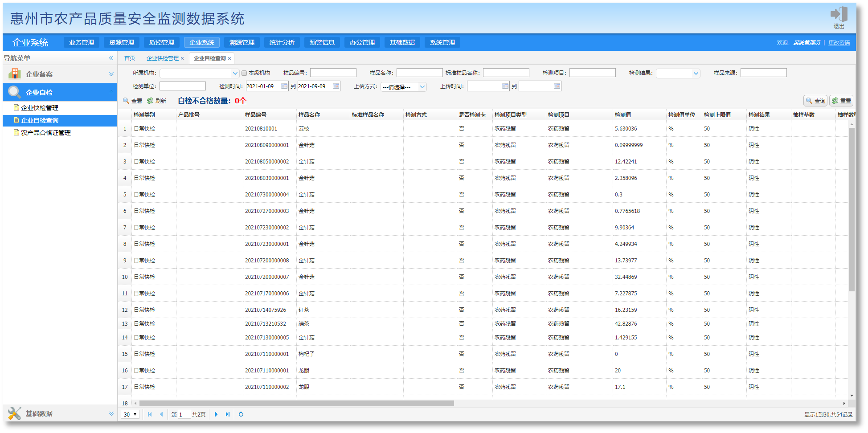Toggle the 本级机构 checkbox
This screenshot has height=433, width=868.
[x=244, y=73]
